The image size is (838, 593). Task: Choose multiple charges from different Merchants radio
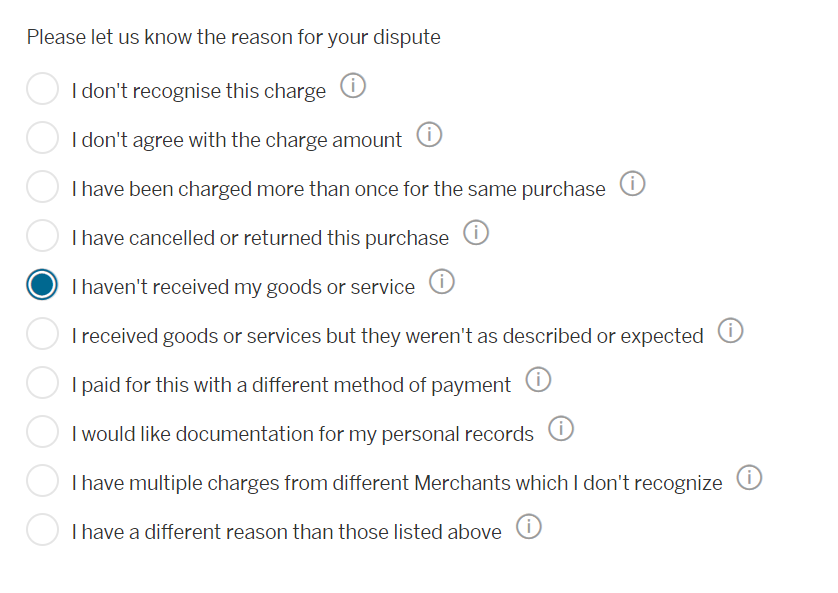pos(42,481)
